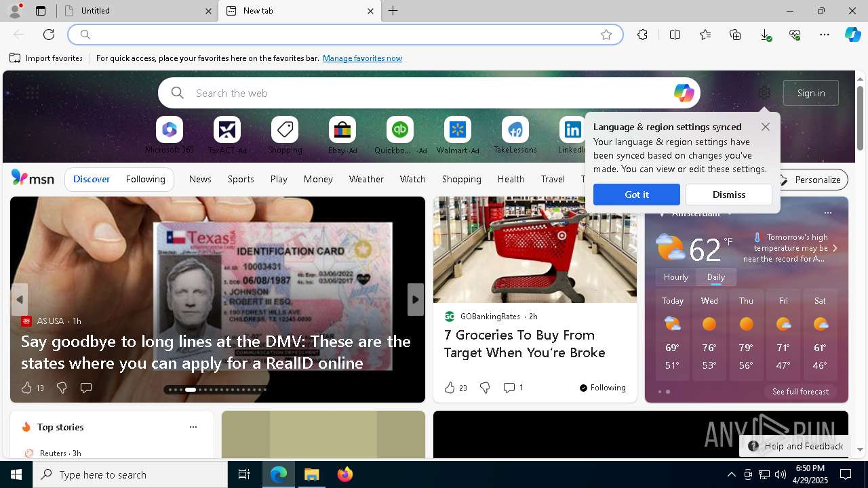The image size is (868, 488).
Task: Open the tab actions menu icon
Action: click(41, 11)
